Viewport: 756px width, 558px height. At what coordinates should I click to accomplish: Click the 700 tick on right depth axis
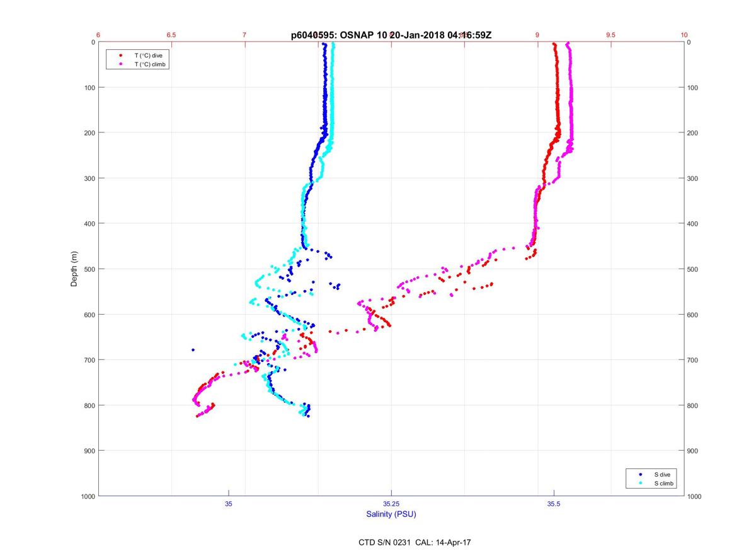click(x=693, y=360)
